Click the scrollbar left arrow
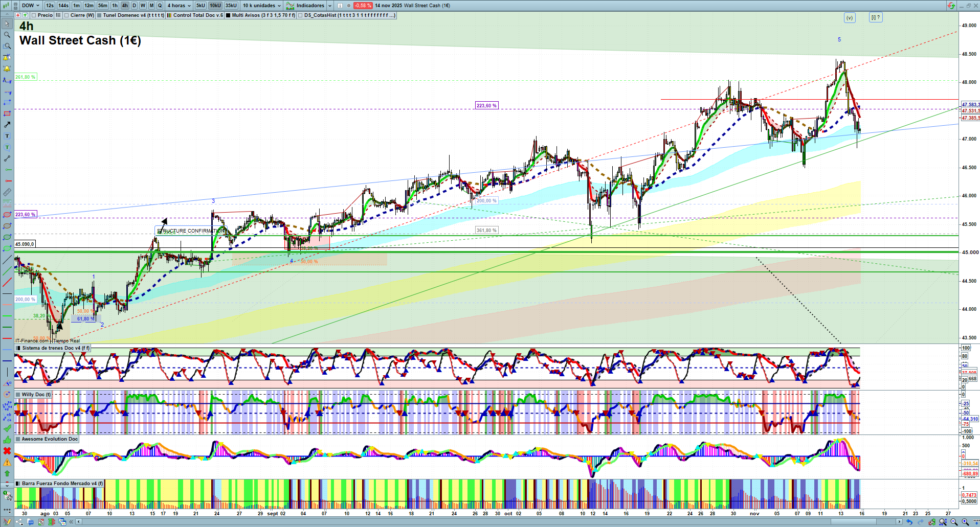The width and height of the screenshot is (980, 527). [x=79, y=522]
